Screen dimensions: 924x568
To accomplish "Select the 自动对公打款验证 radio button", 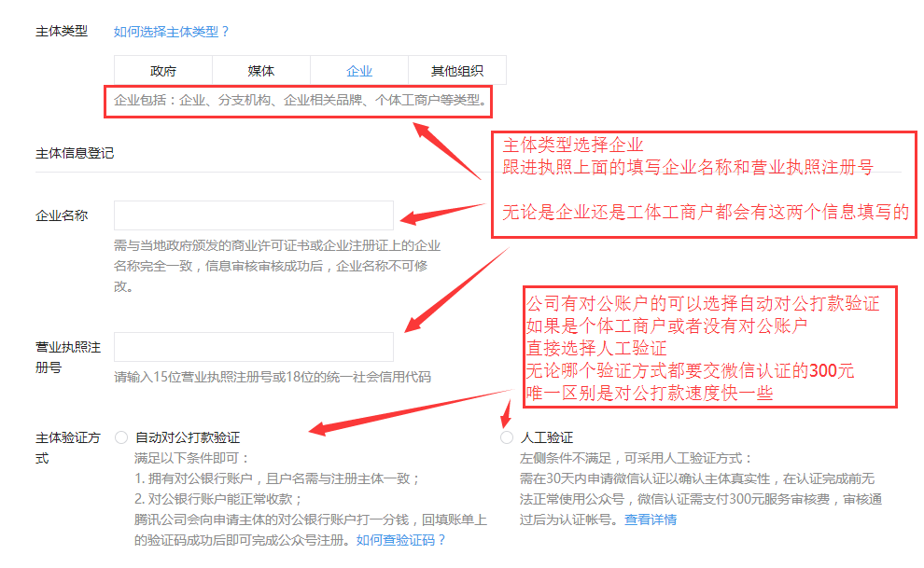I will tap(121, 437).
